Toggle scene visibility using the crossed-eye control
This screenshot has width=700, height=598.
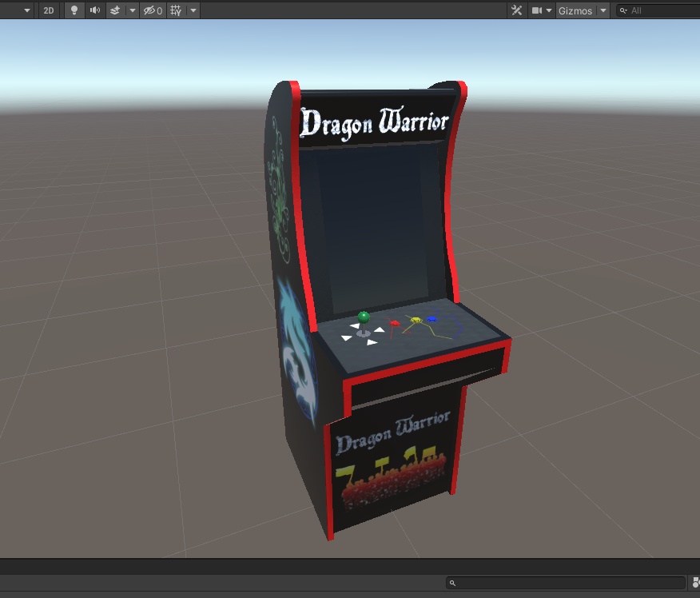(149, 10)
